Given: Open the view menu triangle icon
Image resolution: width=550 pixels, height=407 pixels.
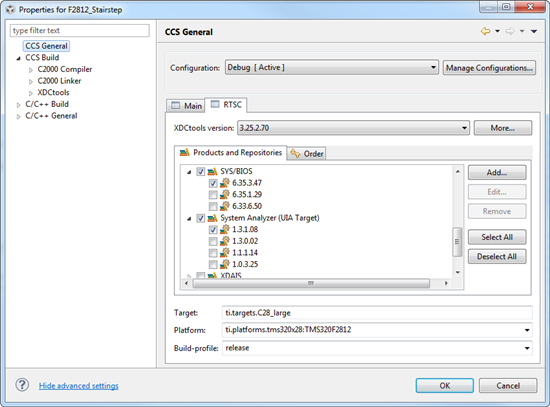Looking at the screenshot, I should pyautogui.click(x=534, y=32).
